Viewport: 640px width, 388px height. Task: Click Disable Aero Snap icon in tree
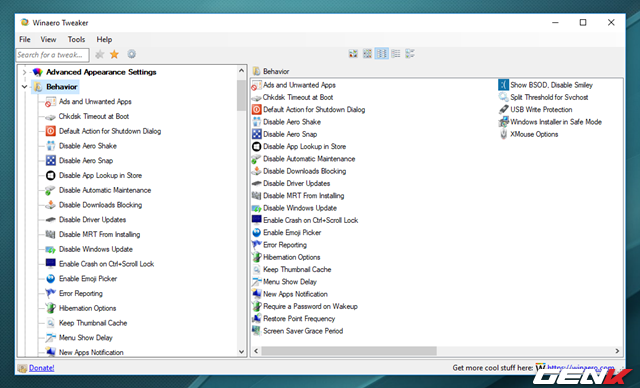tap(51, 160)
